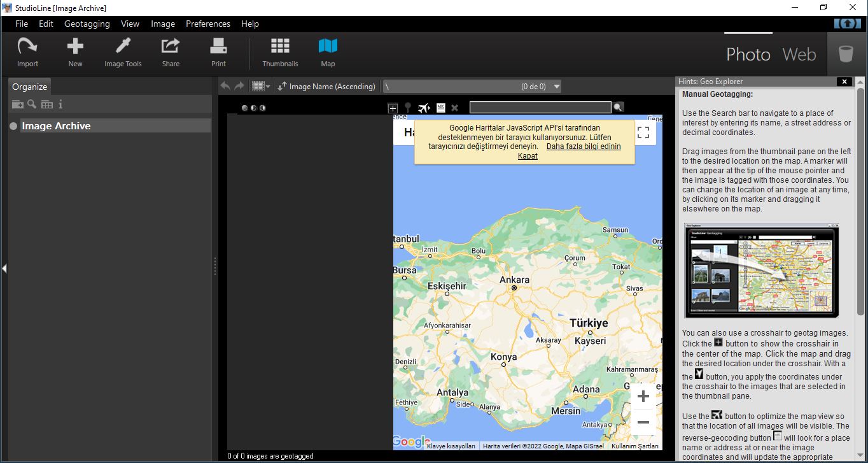
Task: Switch to Thumbnails view
Action: (280, 52)
